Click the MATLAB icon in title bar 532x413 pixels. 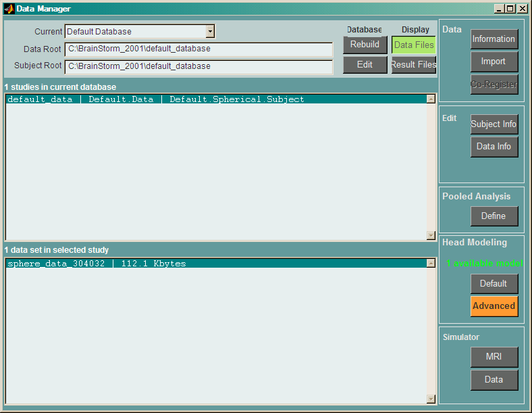[x=9, y=9]
